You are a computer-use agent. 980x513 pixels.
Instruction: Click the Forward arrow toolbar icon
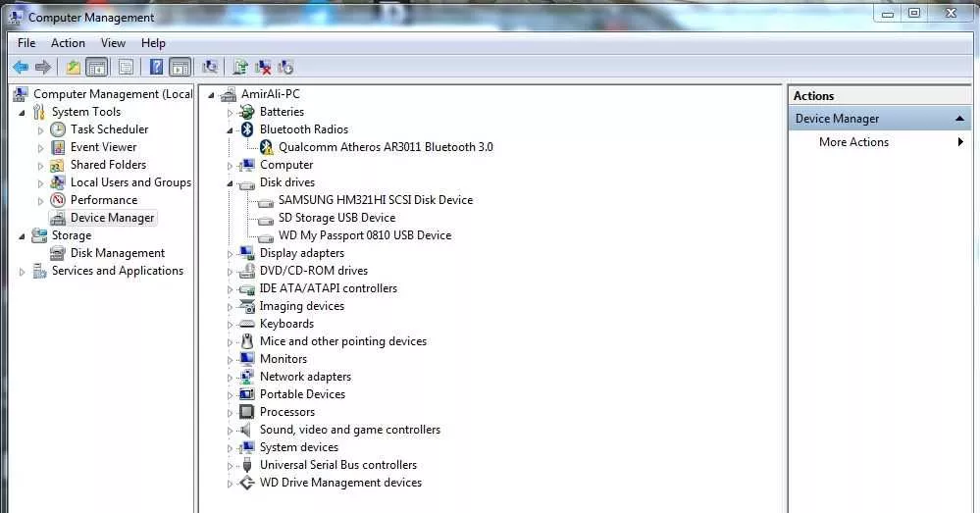tap(43, 67)
